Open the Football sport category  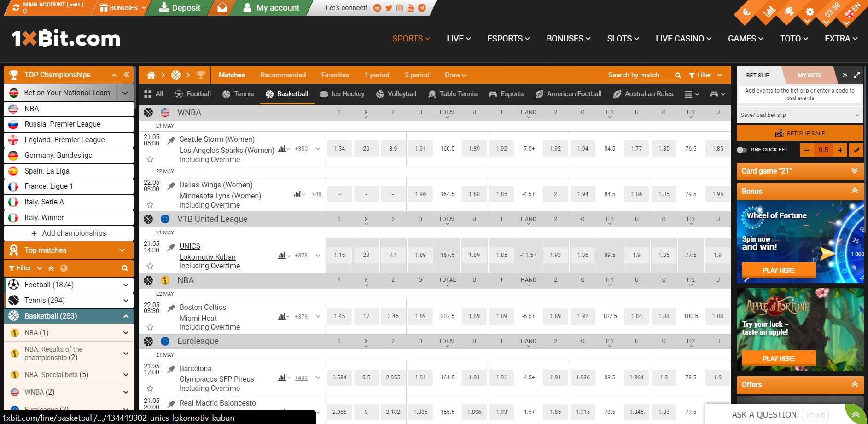193,93
